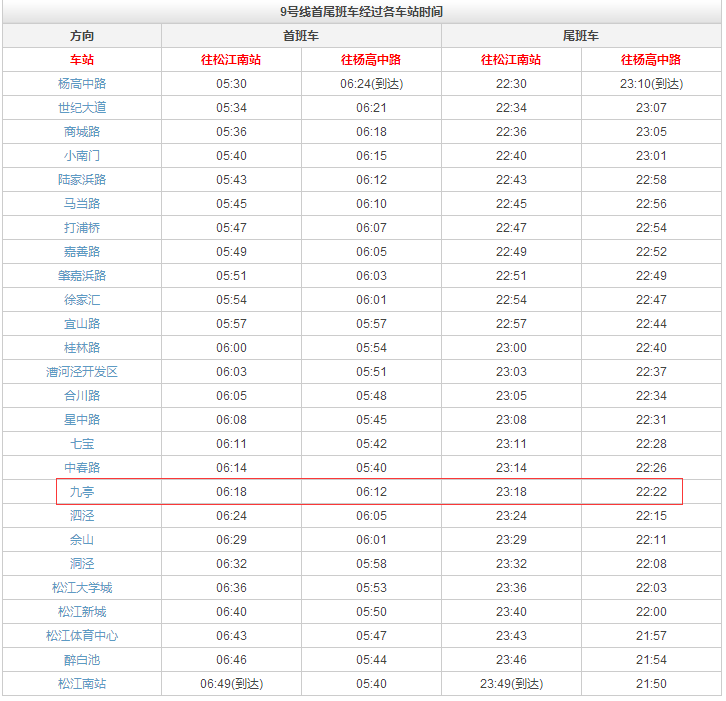The height and width of the screenshot is (701, 726).
Task: Select the 05:58 cell in 洞泾 row
Action: pyautogui.click(x=371, y=564)
